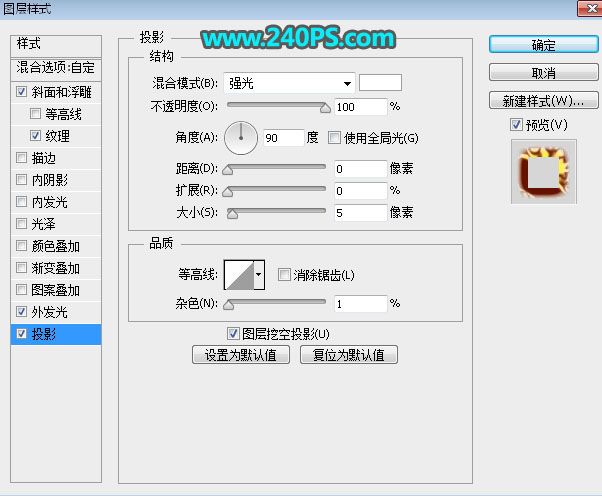Image resolution: width=602 pixels, height=496 pixels.
Task: Click the 等高线 contour thumbnail
Action: [x=239, y=275]
